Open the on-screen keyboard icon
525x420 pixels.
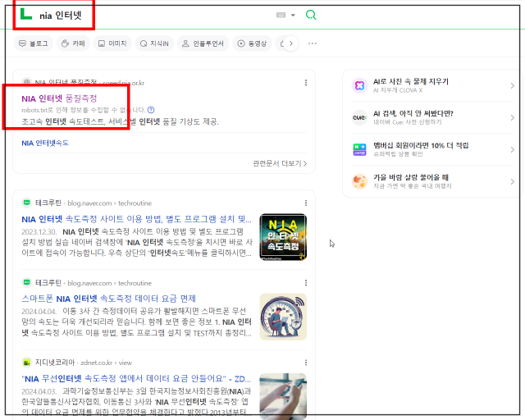pos(281,15)
